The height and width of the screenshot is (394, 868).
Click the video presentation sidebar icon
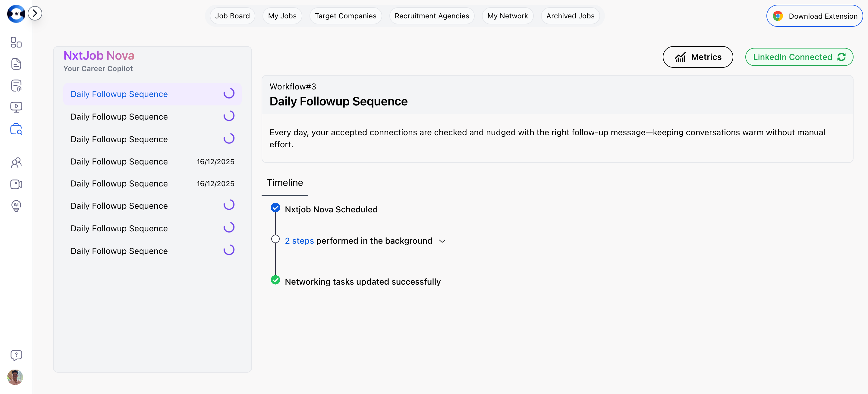[x=16, y=107]
